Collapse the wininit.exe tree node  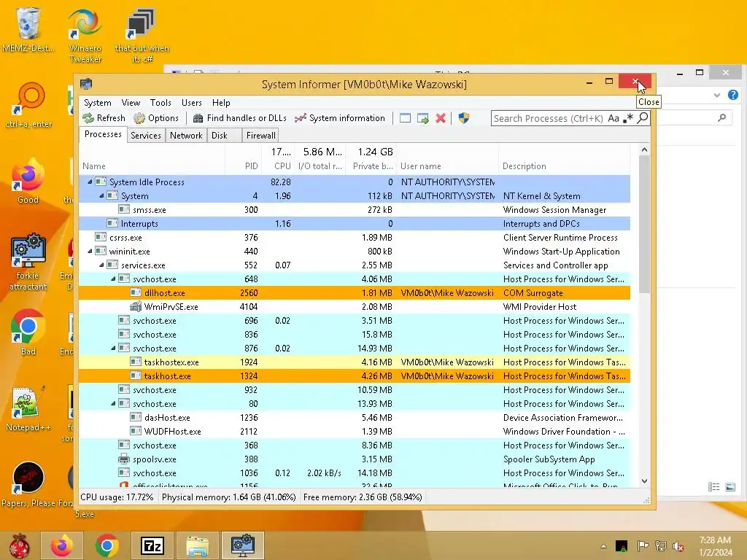(90, 251)
